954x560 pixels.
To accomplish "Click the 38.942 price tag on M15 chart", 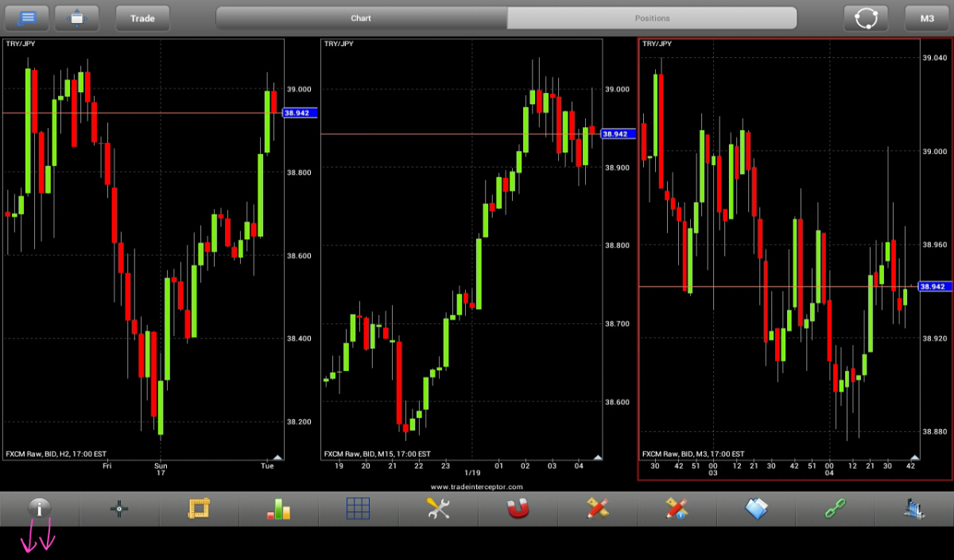I will coord(618,134).
